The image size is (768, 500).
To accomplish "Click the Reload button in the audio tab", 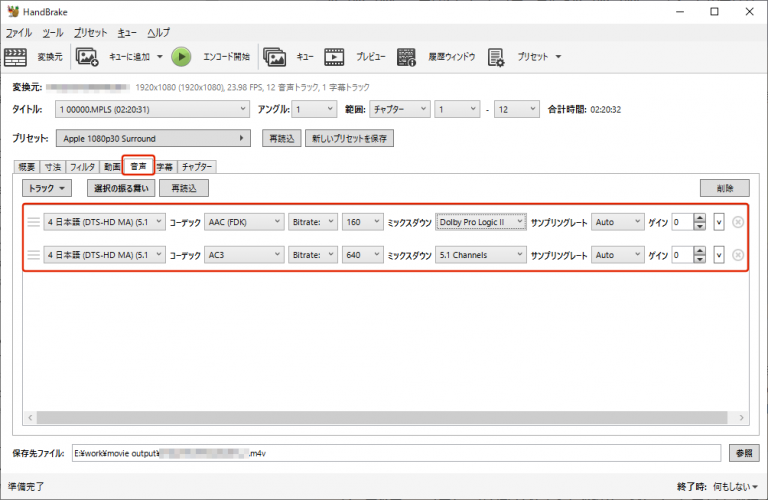I will pyautogui.click(x=184, y=188).
